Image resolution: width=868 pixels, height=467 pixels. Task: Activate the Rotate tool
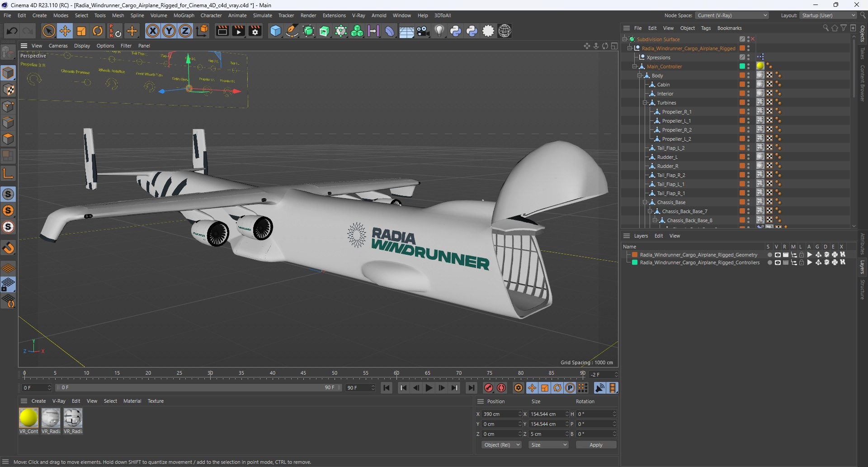point(98,31)
